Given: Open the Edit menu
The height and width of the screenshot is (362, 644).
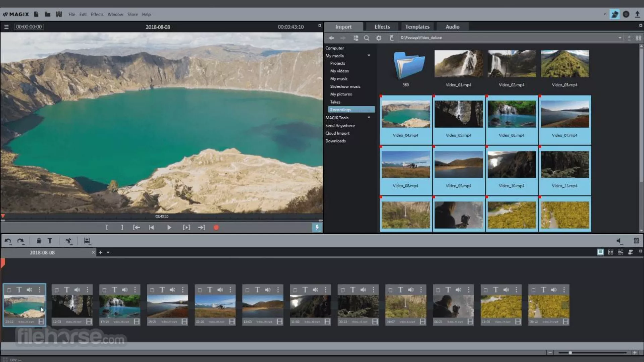Looking at the screenshot, I should click(83, 14).
